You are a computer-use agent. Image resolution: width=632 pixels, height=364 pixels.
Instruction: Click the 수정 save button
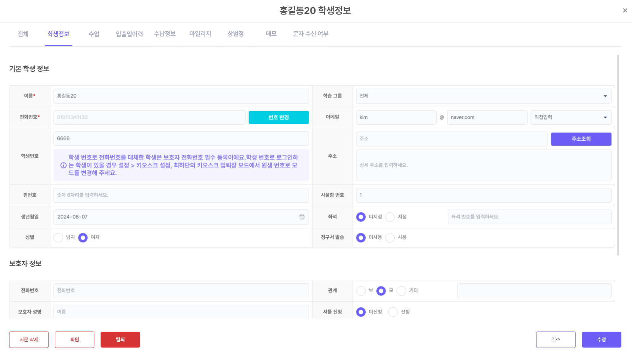click(x=601, y=339)
